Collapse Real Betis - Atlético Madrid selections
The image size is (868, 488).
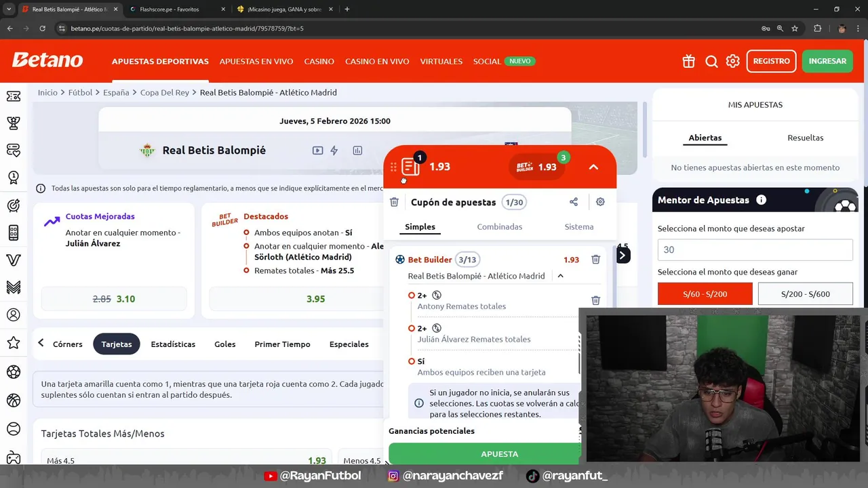point(560,276)
